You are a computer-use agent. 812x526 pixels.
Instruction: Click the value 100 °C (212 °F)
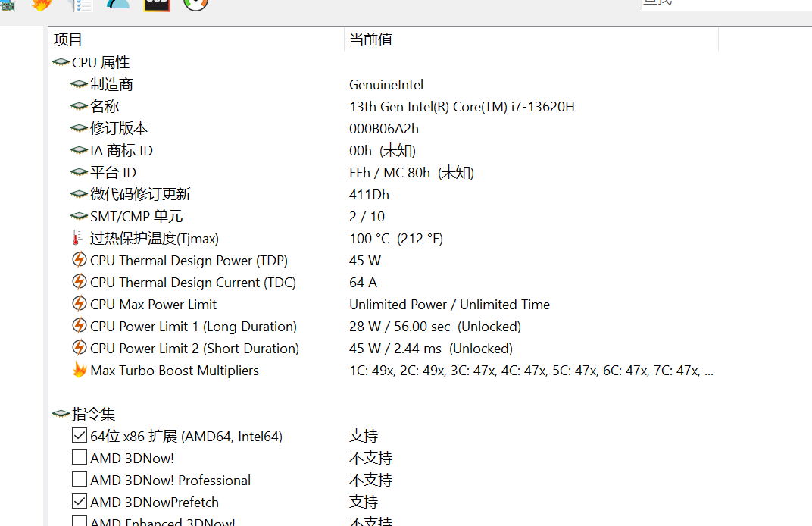pos(396,239)
